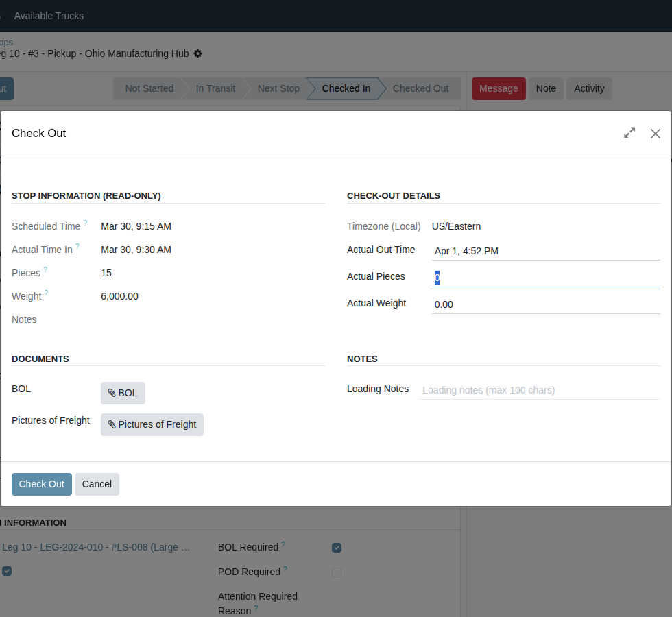This screenshot has width=672, height=617.
Task: Select the Next Stop status stage
Action: tap(278, 88)
